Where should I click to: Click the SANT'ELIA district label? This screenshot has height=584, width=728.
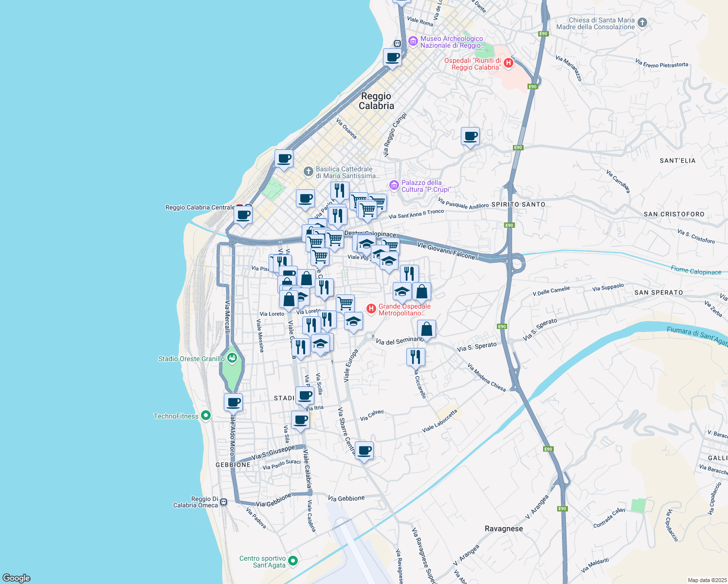677,161
